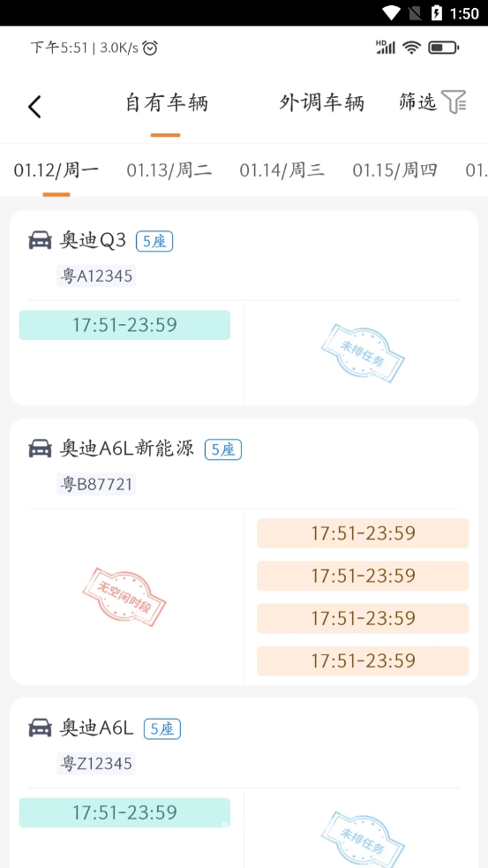Tap the WiFi icon in Android status bar
The height and width of the screenshot is (868, 488).
(x=391, y=12)
